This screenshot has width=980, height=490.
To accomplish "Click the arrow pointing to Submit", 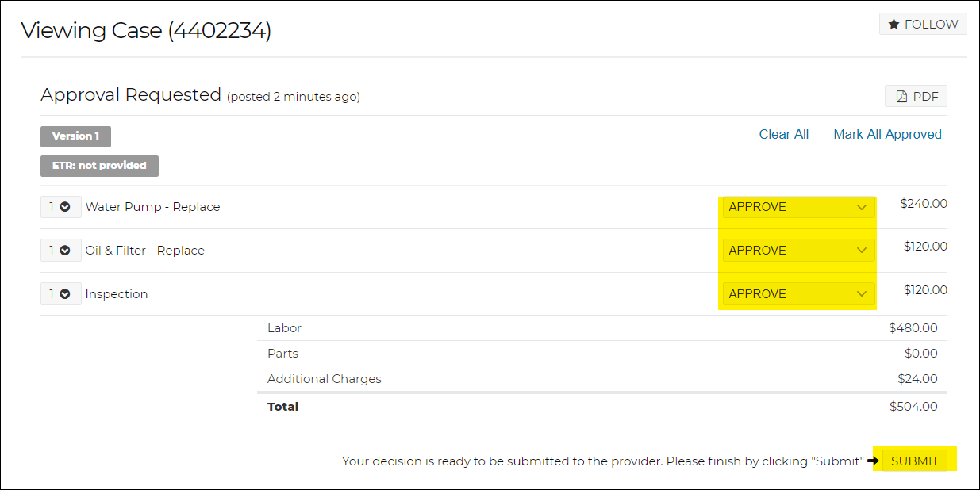I will point(873,461).
